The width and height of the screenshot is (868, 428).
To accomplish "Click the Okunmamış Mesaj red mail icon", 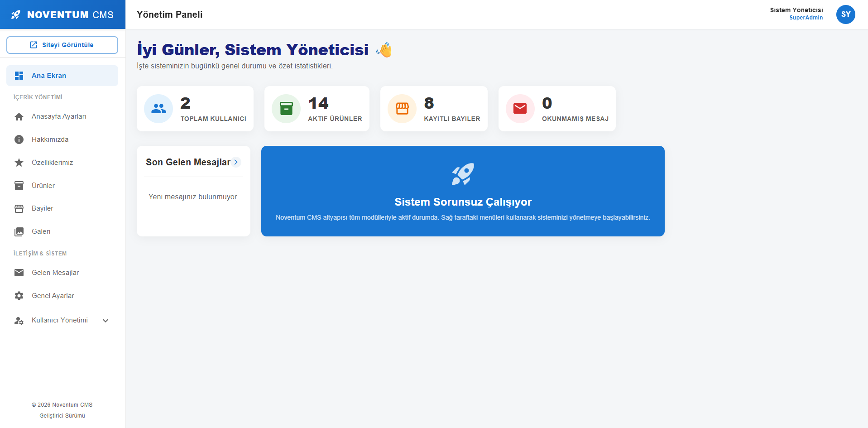I will click(520, 109).
